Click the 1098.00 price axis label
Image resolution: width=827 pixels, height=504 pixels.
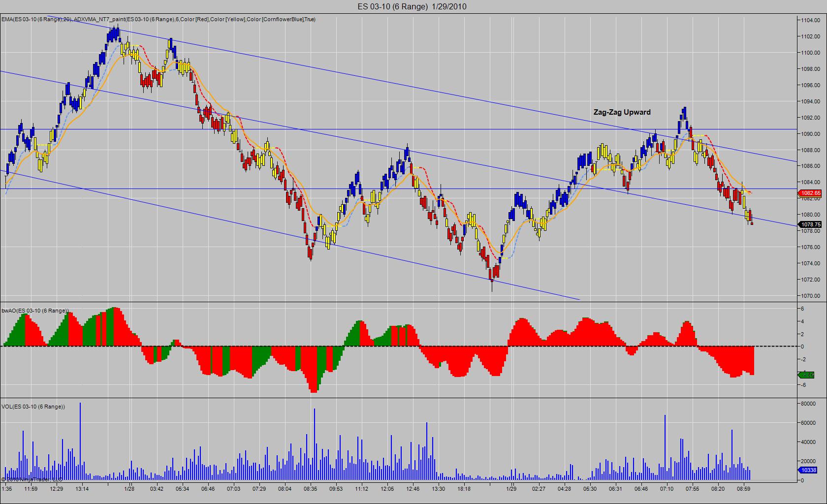click(811, 69)
